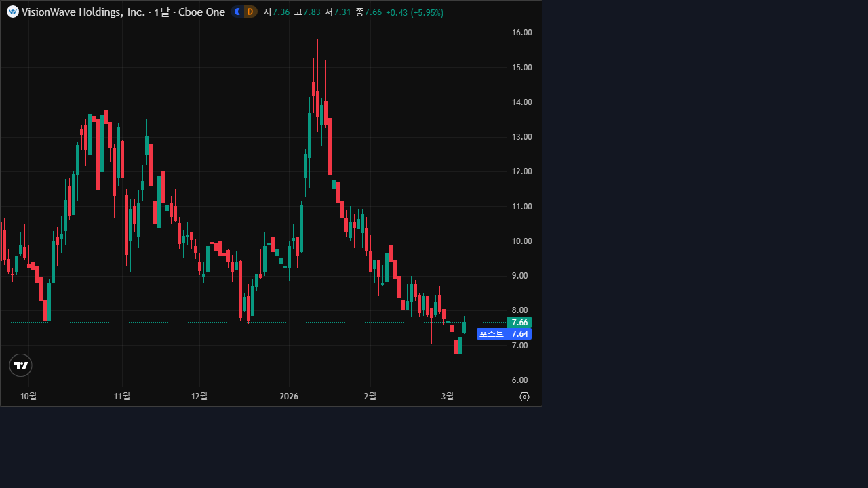Click the open value 7.36
Viewport: 868px width, 488px height.
pyautogui.click(x=281, y=12)
